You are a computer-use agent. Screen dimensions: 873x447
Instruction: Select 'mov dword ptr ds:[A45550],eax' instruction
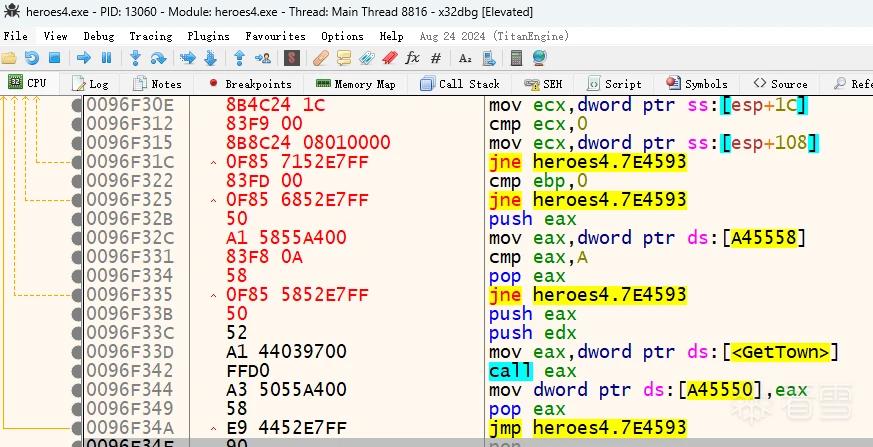(648, 390)
